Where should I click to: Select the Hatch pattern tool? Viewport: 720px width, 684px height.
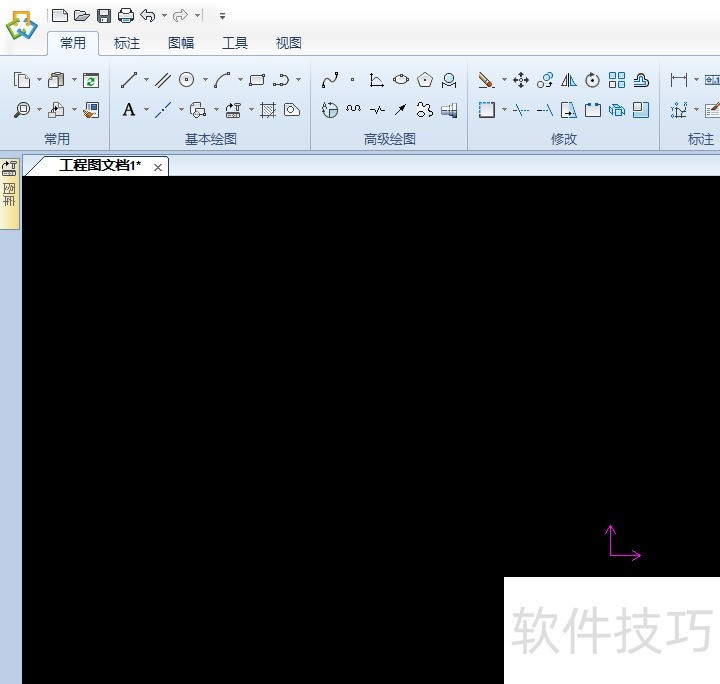click(x=268, y=110)
